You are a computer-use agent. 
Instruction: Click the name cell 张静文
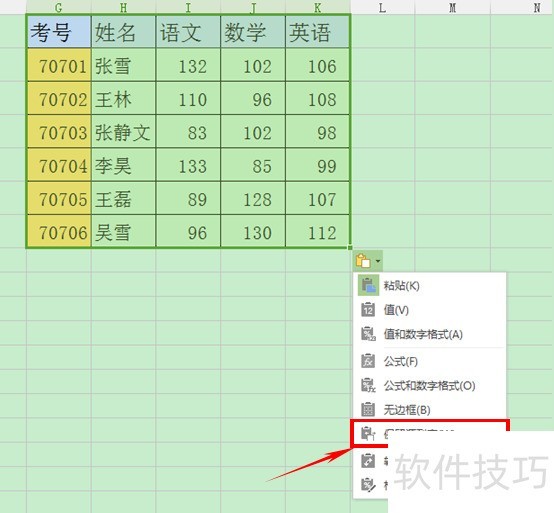pyautogui.click(x=123, y=131)
